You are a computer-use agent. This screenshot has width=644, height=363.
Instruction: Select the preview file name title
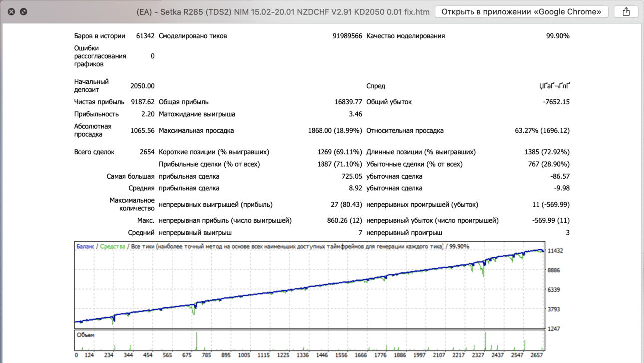coord(283,12)
